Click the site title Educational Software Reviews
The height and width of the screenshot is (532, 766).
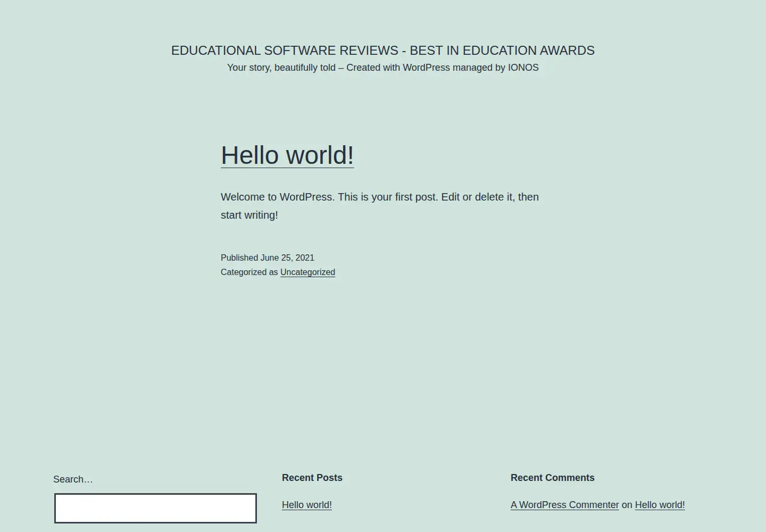[383, 51]
